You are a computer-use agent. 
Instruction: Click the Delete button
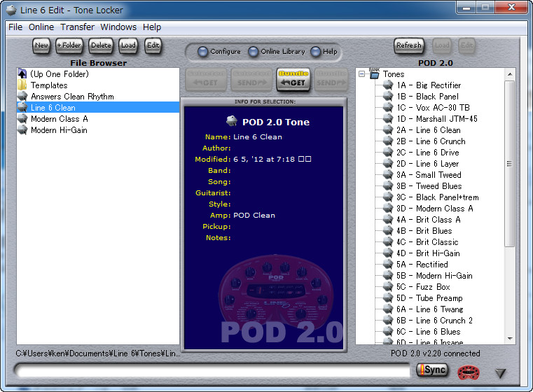101,45
